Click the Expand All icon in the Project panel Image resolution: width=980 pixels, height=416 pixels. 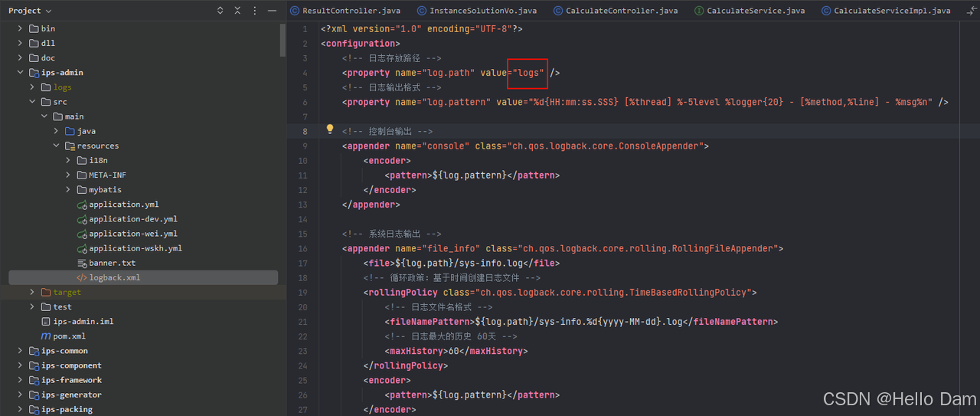[220, 11]
